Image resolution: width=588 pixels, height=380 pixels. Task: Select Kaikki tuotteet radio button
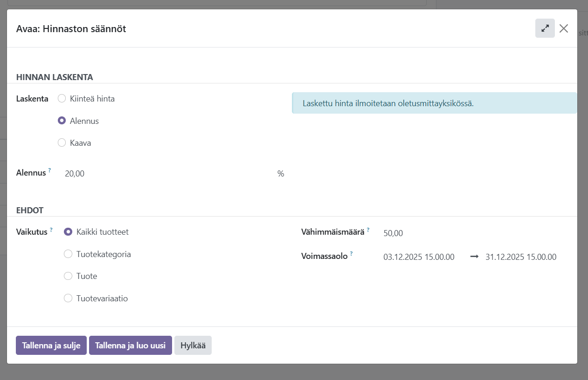(x=68, y=231)
